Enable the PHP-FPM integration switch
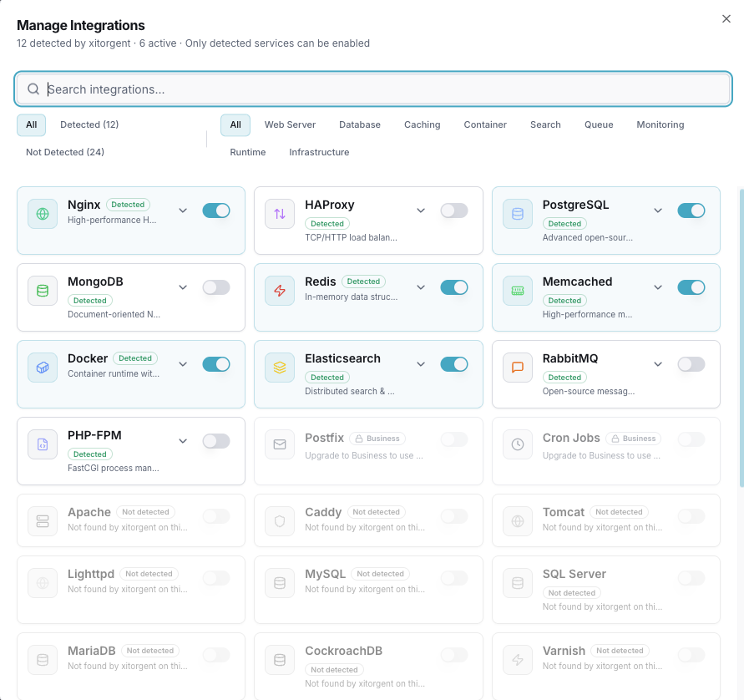744x700 pixels. click(216, 441)
